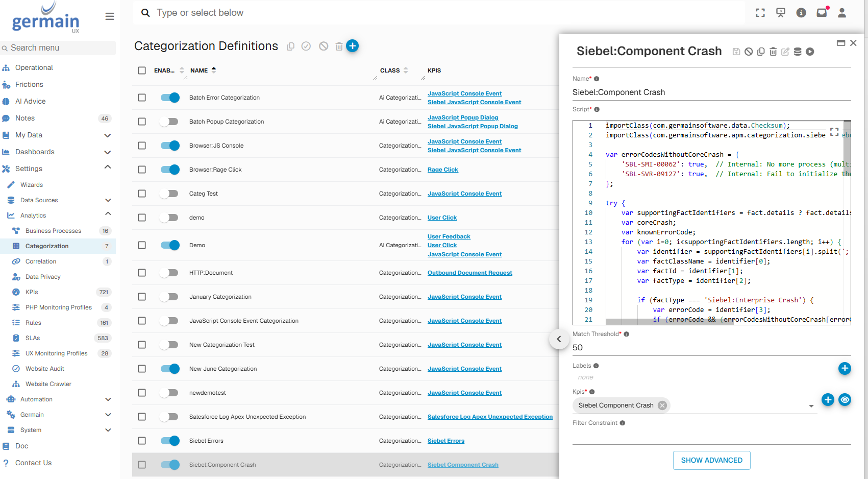Expand the System submenu
The width and height of the screenshot is (868, 479).
[108, 430]
